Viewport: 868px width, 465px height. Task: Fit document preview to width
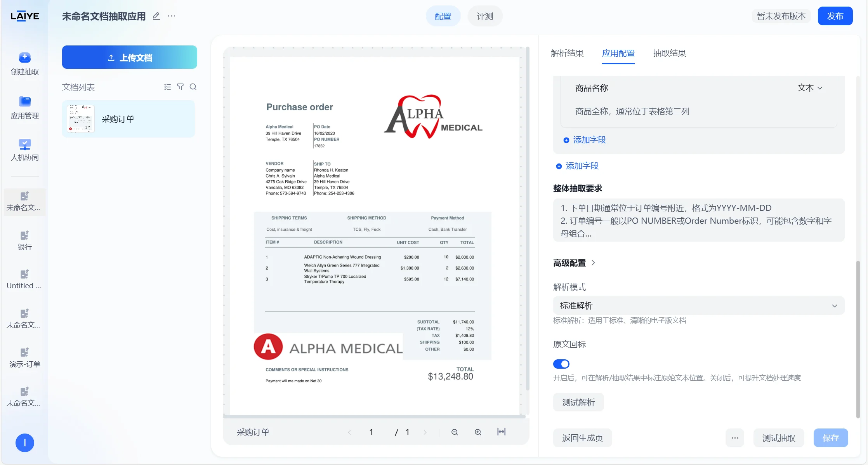point(501,432)
